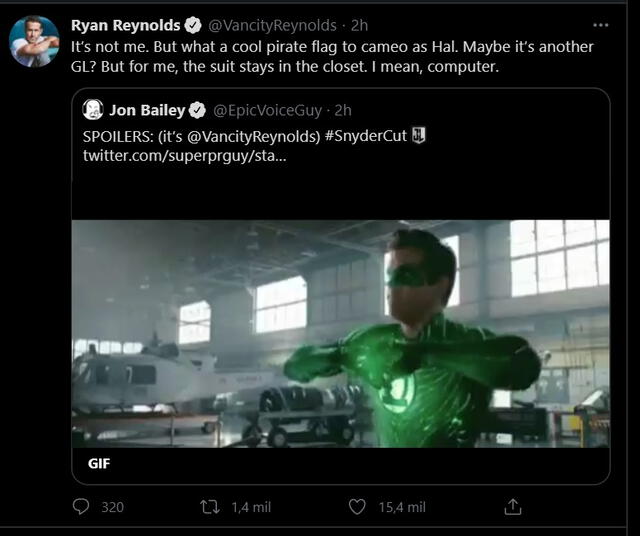Visit the @VancityReynolds handle in the header

tap(271, 25)
